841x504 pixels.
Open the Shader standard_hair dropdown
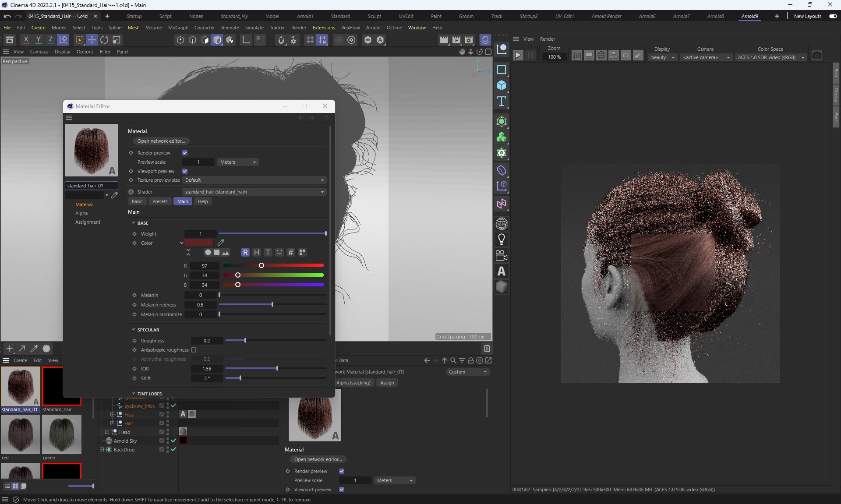pyautogui.click(x=254, y=192)
